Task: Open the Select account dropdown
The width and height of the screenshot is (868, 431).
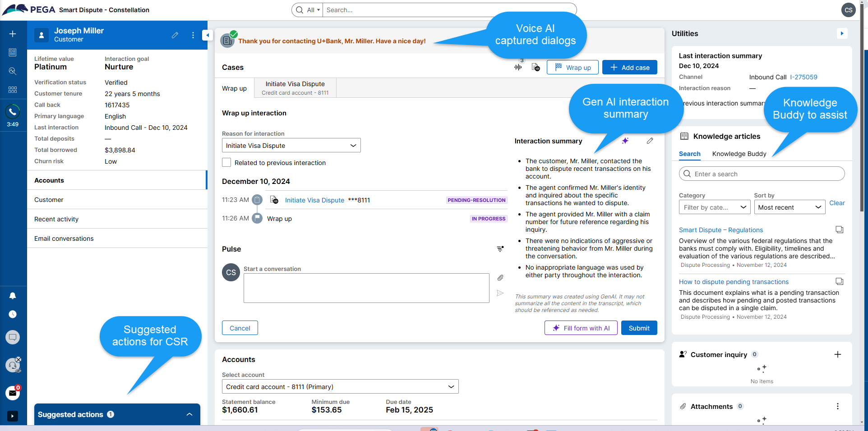Action: pos(340,387)
